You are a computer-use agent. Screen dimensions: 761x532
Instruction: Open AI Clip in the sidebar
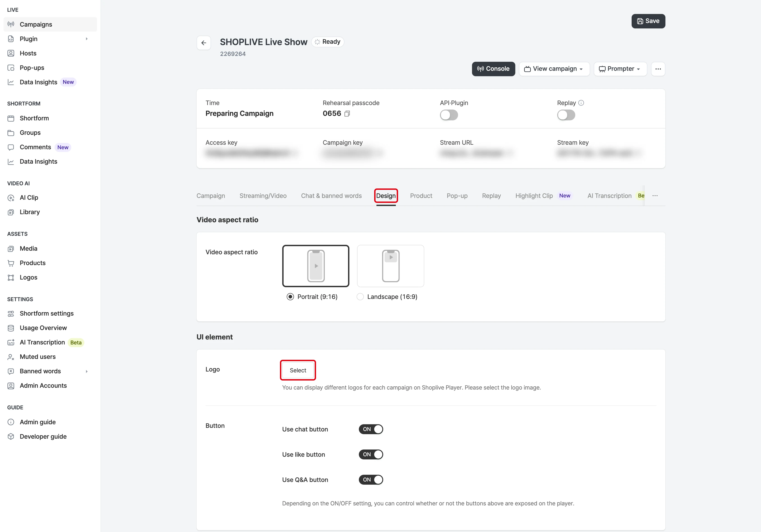50,197
